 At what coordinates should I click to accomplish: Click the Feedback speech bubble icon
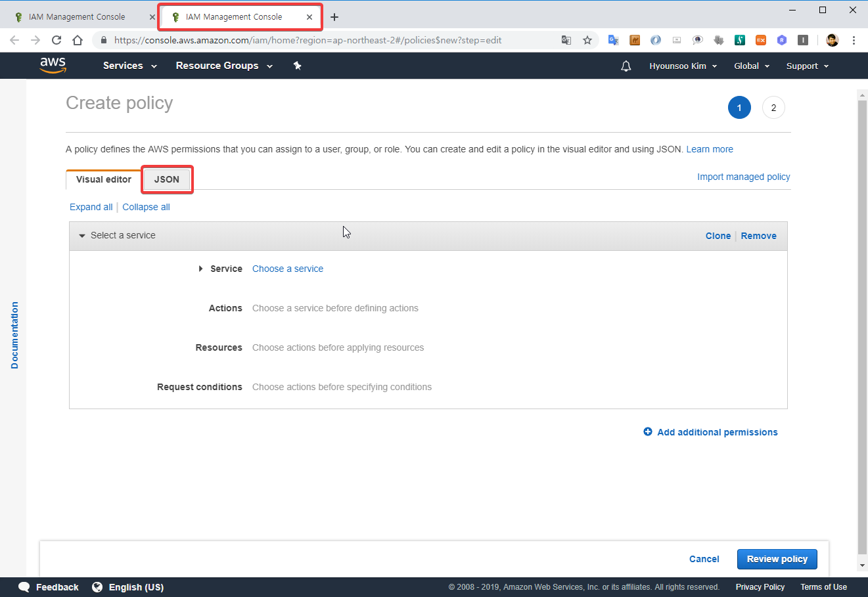click(x=24, y=587)
